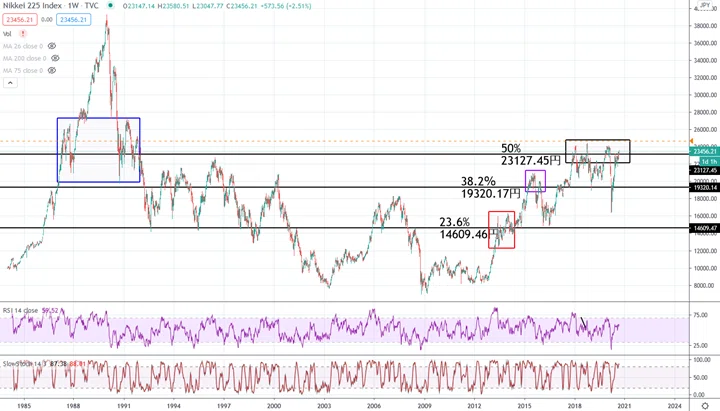Click the green 23456.21 current price tag
720x411 pixels.
pyautogui.click(x=705, y=152)
